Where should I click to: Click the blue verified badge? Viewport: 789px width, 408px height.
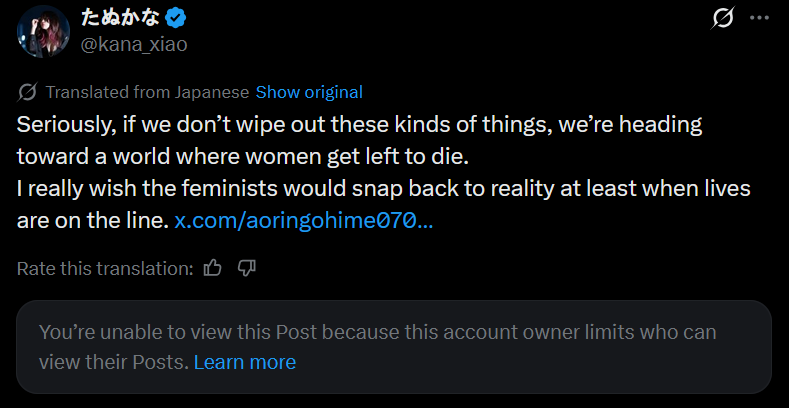(175, 18)
